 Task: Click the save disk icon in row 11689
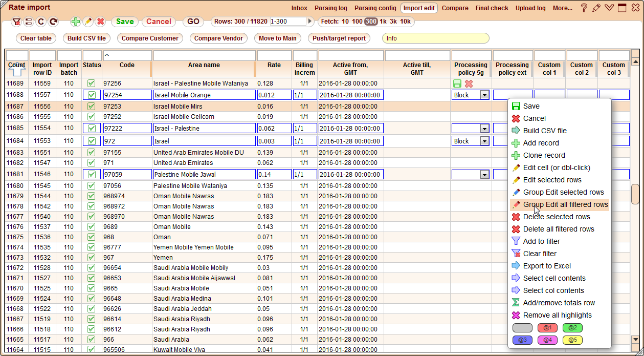point(457,83)
